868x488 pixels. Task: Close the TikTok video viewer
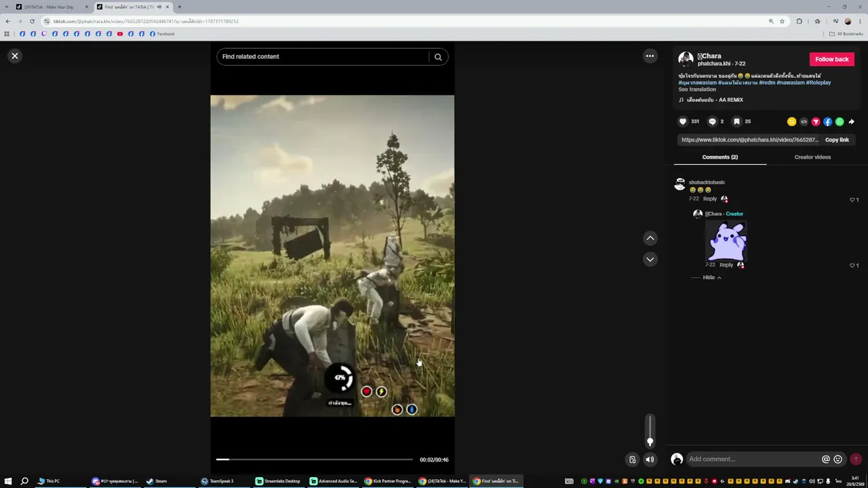[x=15, y=56]
